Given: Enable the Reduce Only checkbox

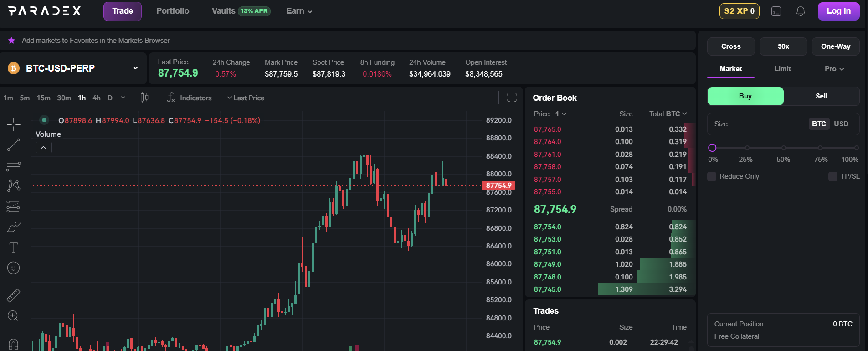Looking at the screenshot, I should (712, 176).
